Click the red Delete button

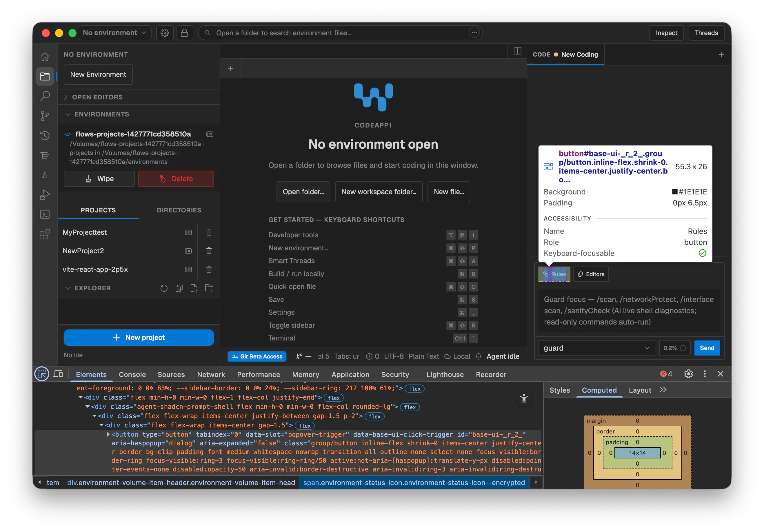tap(176, 179)
